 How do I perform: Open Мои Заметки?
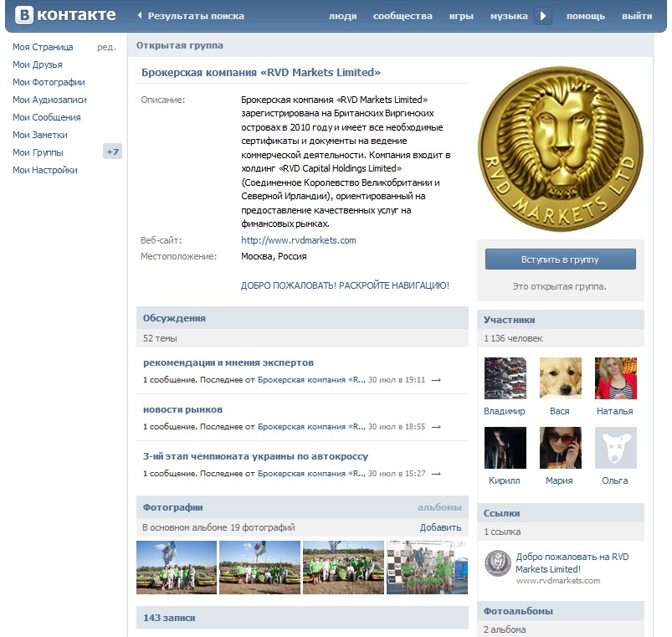pos(40,135)
